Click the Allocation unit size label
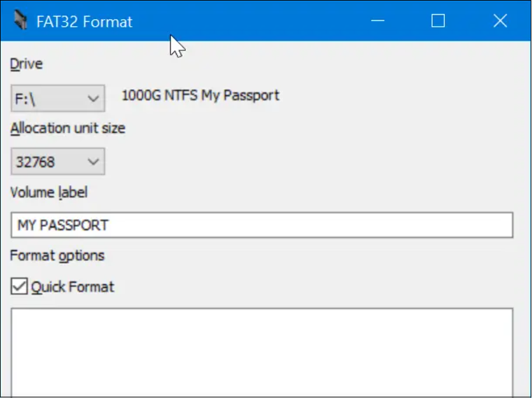Screen dimensions: 532x398 pos(67,128)
